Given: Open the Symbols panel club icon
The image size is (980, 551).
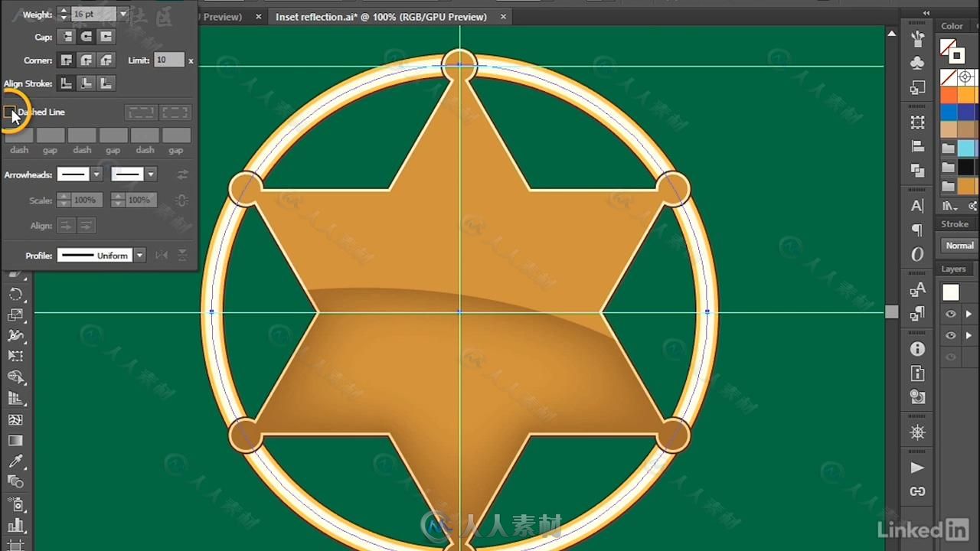Looking at the screenshot, I should pos(917,62).
